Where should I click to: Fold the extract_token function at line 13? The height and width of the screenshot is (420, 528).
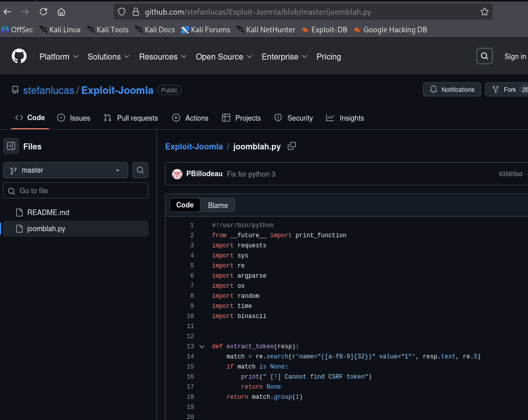point(202,346)
